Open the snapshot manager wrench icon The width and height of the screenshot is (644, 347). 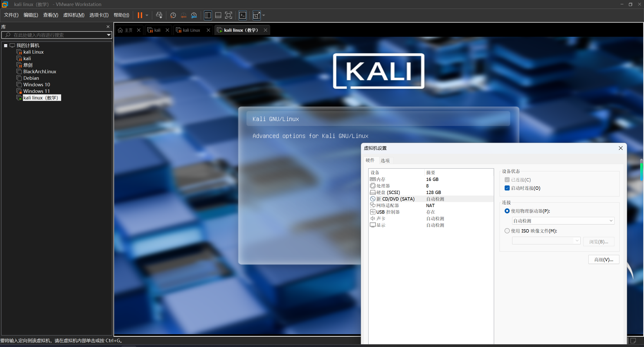point(194,15)
